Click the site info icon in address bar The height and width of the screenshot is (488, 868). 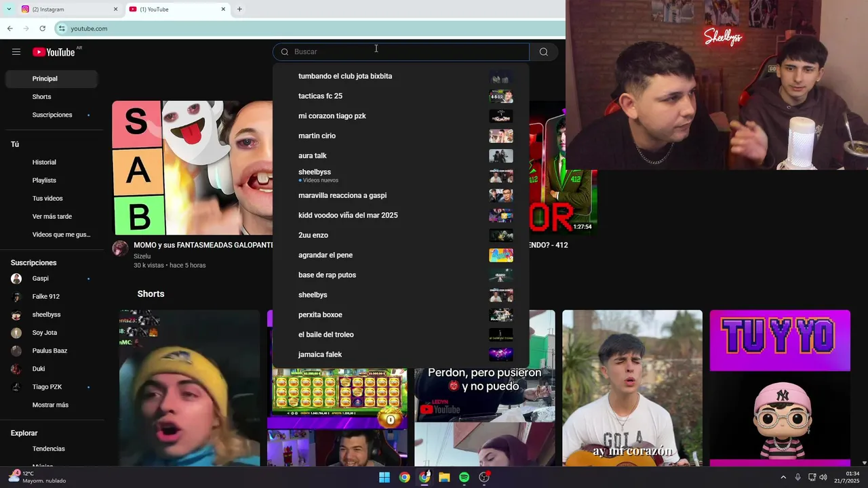point(62,28)
